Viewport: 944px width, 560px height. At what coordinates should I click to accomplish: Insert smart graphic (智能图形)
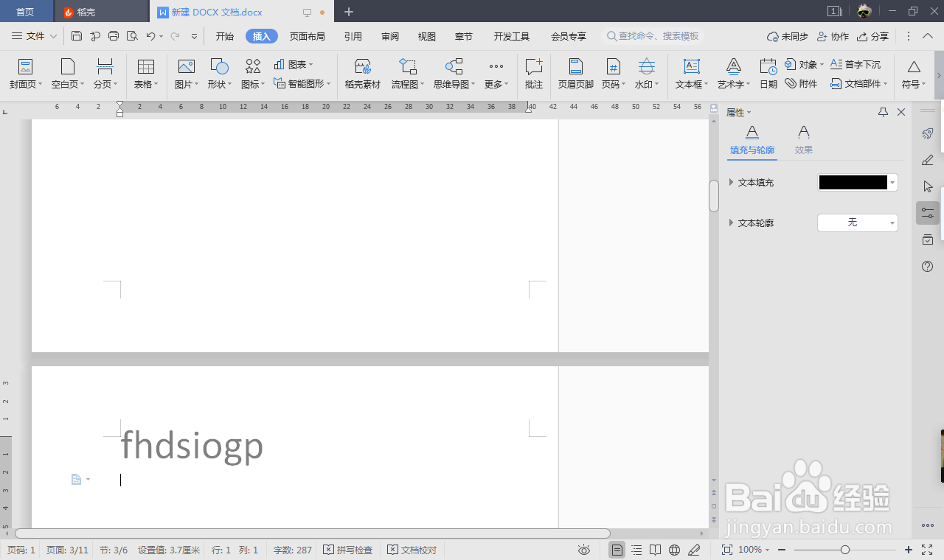click(302, 84)
